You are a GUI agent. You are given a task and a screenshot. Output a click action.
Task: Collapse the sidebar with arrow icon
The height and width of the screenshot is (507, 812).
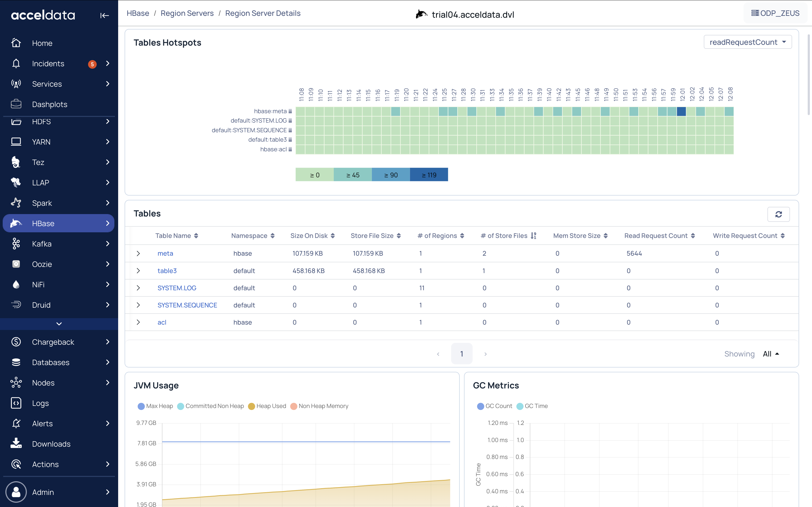104,16
